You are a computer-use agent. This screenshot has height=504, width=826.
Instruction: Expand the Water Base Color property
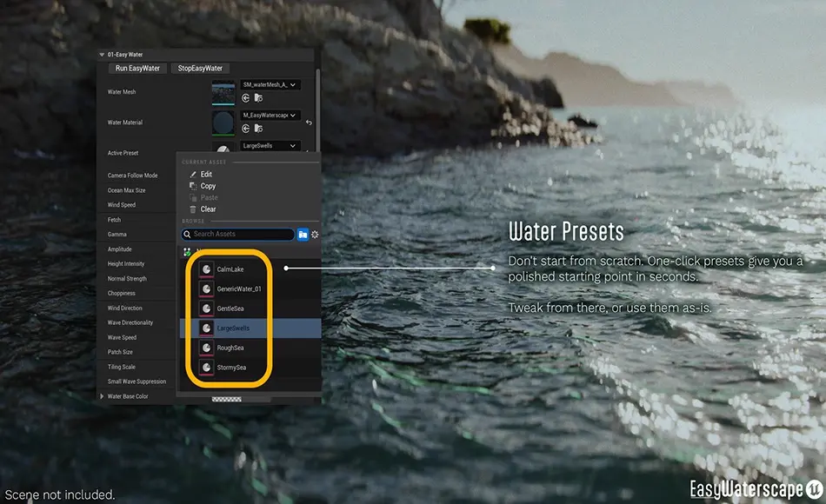click(102, 396)
